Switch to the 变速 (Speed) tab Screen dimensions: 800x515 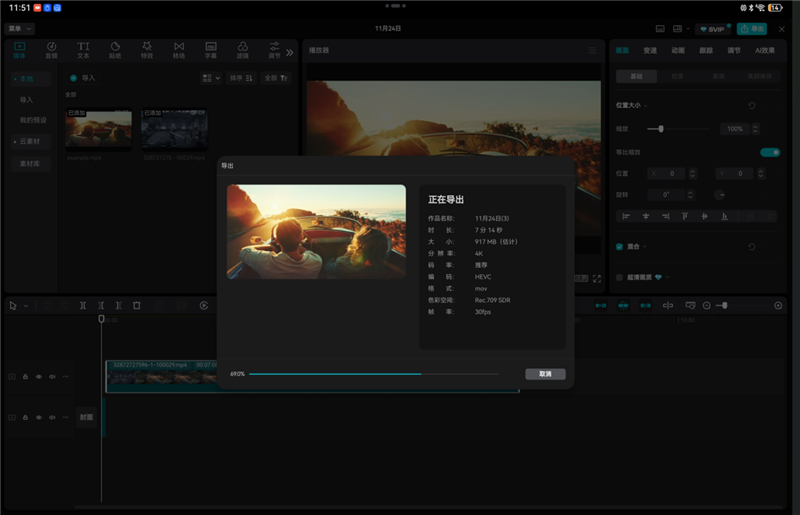tap(650, 50)
